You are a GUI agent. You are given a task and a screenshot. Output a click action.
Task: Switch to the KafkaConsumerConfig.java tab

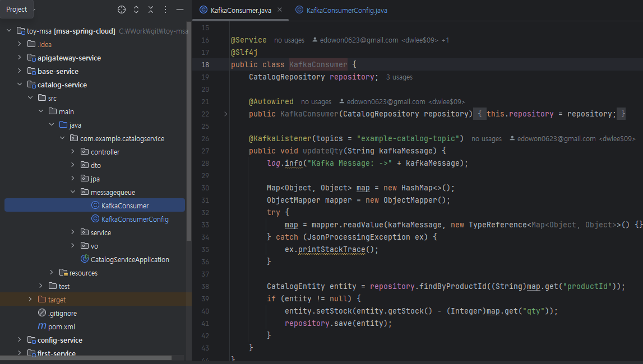pyautogui.click(x=346, y=10)
